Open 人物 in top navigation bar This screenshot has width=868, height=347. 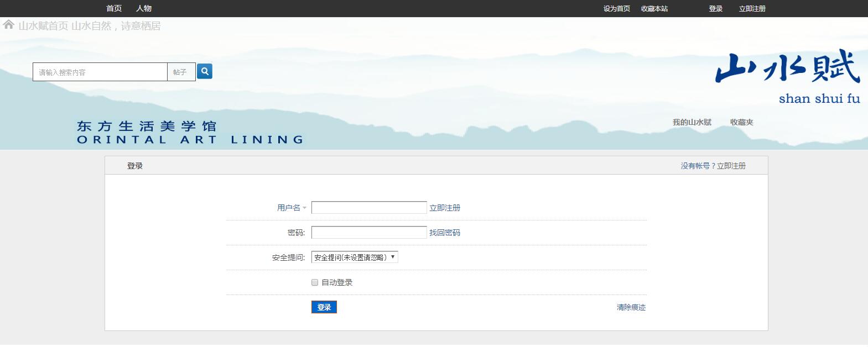pos(144,8)
